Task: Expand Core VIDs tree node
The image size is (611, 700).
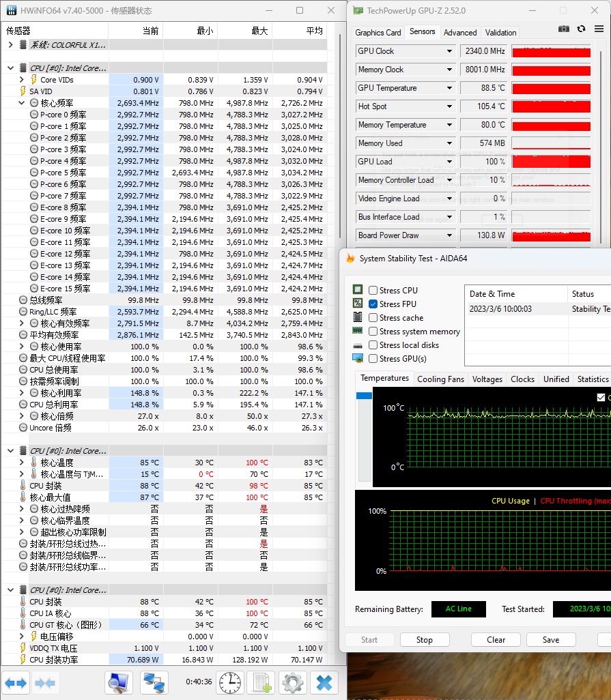Action: pos(21,79)
